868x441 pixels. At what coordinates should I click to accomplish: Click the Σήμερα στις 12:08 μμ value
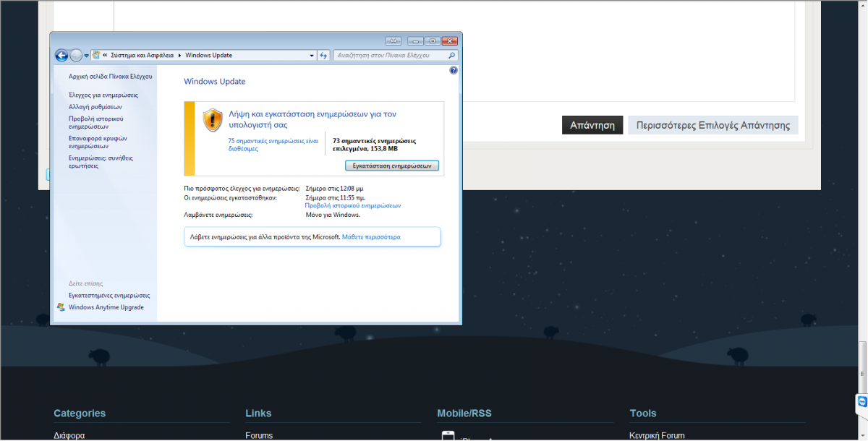point(335,188)
